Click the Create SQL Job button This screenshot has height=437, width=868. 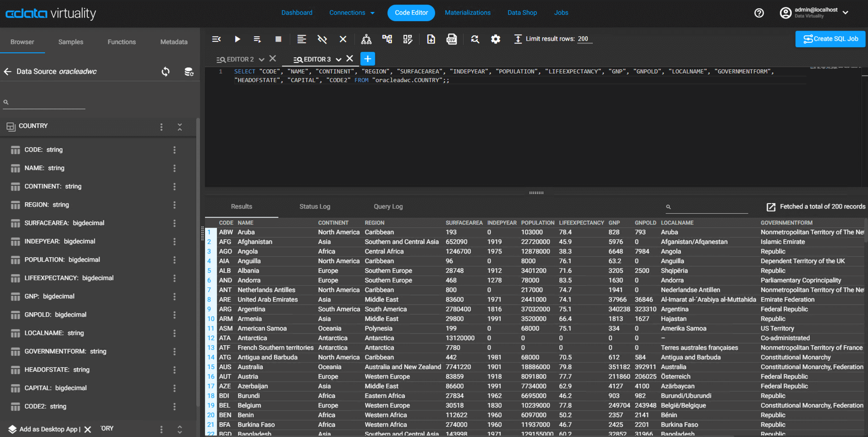point(830,39)
